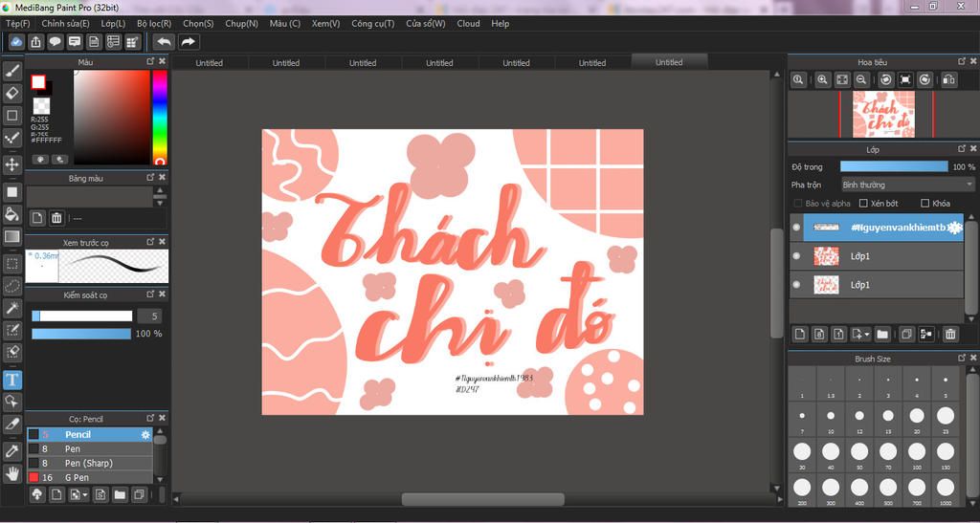Flip canvas view in Navigator
This screenshot has width=980, height=523.
coord(948,80)
